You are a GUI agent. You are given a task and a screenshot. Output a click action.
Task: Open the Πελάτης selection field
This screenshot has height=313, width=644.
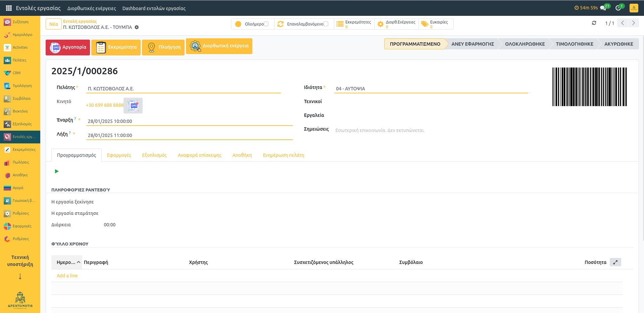pyautogui.click(x=183, y=89)
